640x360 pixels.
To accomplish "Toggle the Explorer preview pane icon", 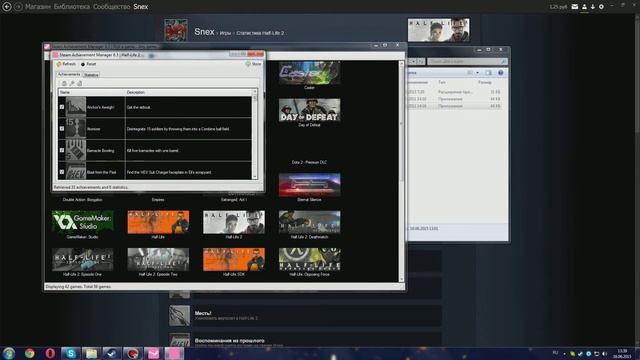I will click(x=488, y=73).
